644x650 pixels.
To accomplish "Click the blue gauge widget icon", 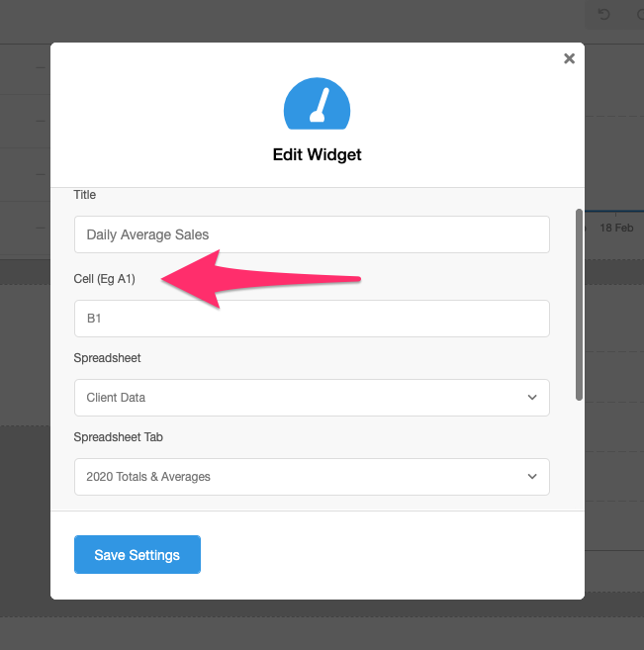I will [317, 104].
